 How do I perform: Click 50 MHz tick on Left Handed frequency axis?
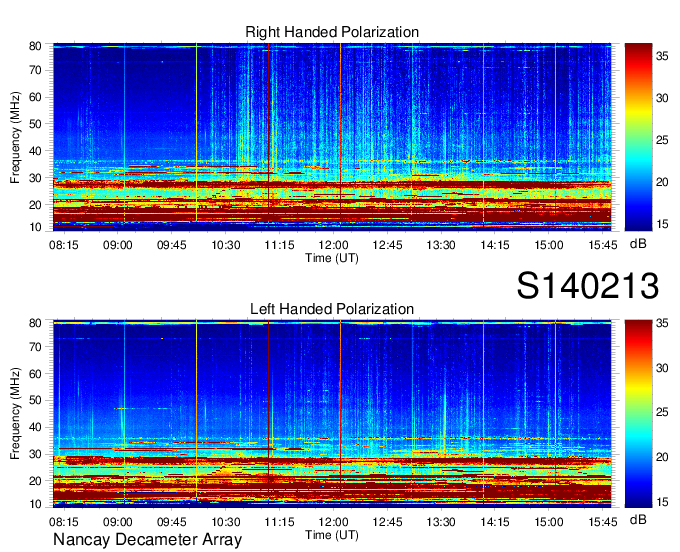point(35,400)
